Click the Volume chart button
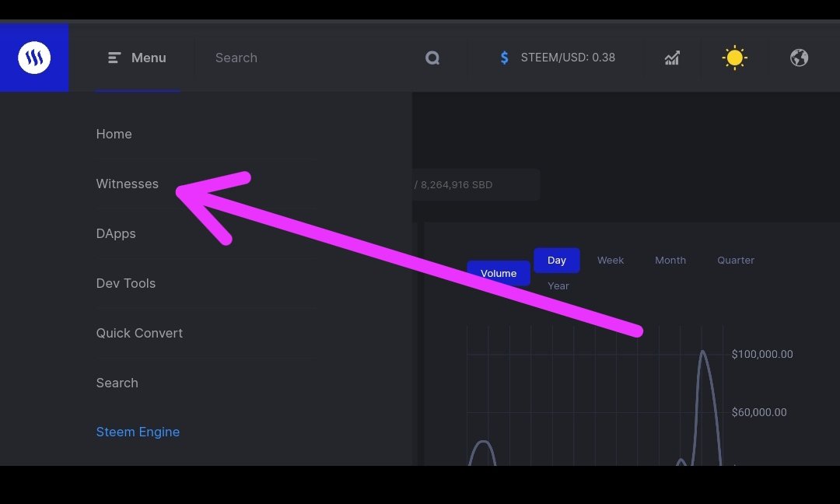 tap(499, 273)
